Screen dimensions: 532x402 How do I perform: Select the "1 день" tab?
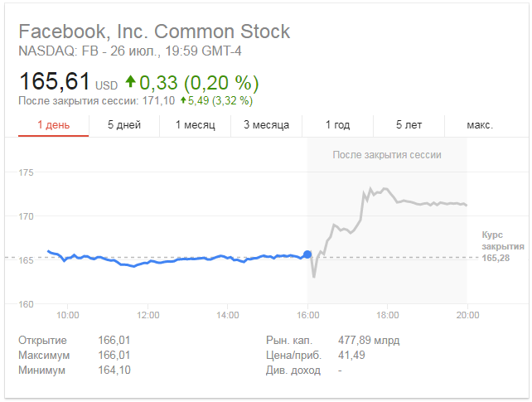coord(53,125)
